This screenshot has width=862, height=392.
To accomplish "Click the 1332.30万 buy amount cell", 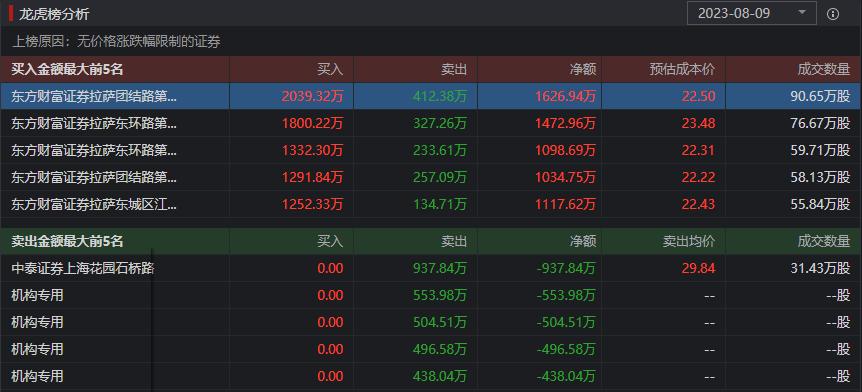I will (x=312, y=150).
